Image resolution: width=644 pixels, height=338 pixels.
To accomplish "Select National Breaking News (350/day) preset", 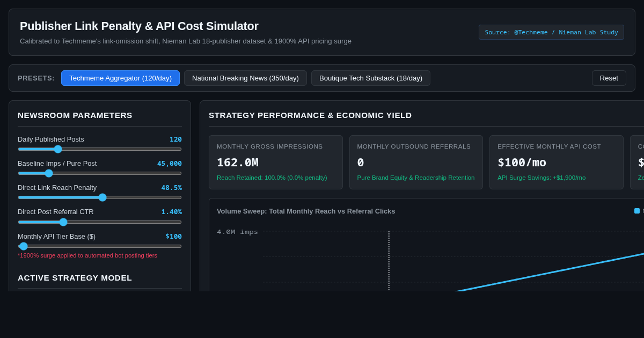I will 245,78.
